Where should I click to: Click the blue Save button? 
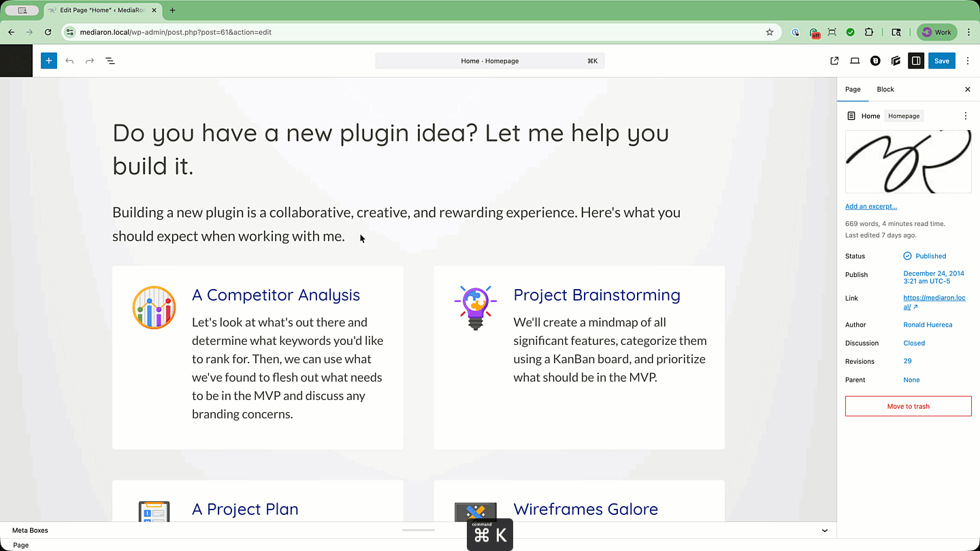(x=941, y=61)
